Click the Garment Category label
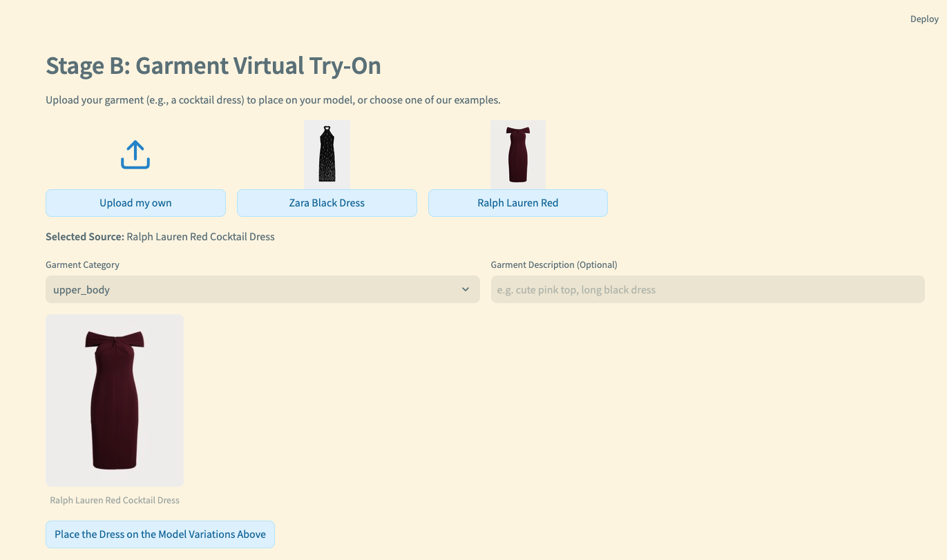The width and height of the screenshot is (947, 560). pos(82,264)
